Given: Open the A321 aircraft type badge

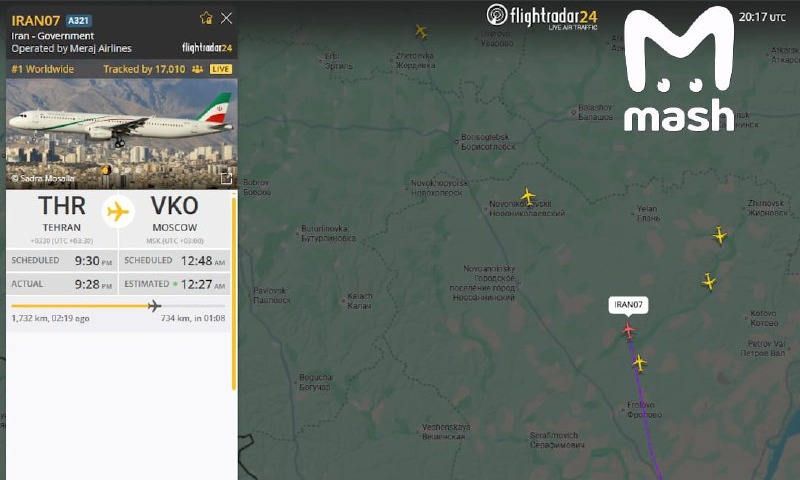Looking at the screenshot, I should pyautogui.click(x=79, y=20).
